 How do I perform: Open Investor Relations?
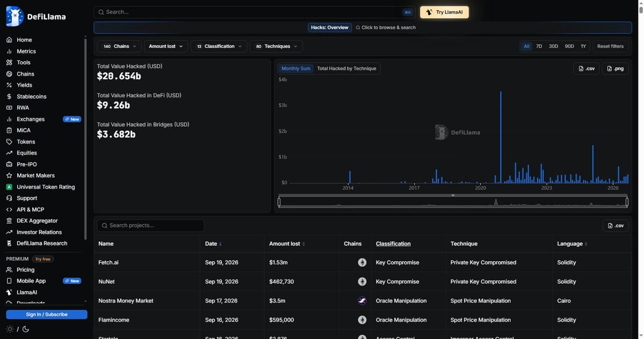(x=39, y=232)
